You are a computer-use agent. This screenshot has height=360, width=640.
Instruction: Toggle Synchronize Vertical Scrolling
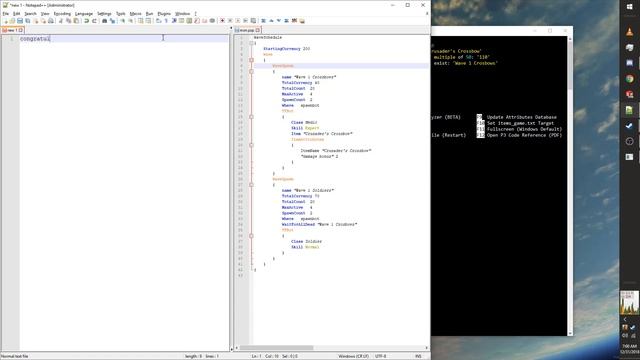[x=141, y=20]
